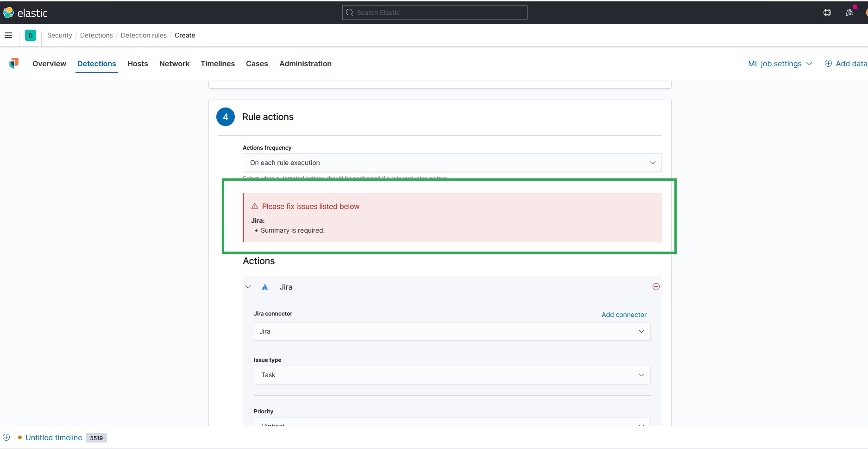Open the help icon in the top bar
This screenshot has width=868, height=449.
click(827, 13)
